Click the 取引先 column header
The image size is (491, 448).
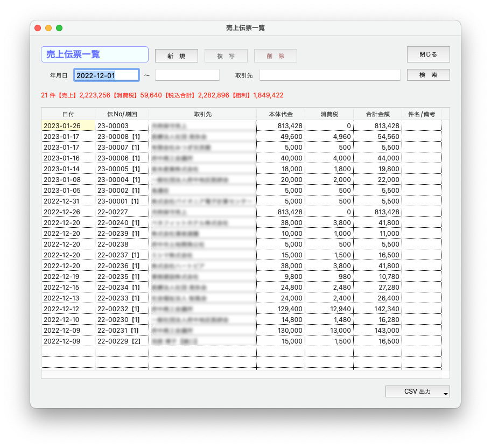[202, 114]
